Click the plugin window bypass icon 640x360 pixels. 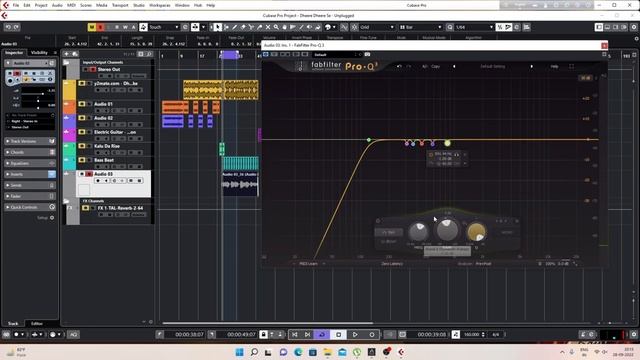[x=266, y=54]
